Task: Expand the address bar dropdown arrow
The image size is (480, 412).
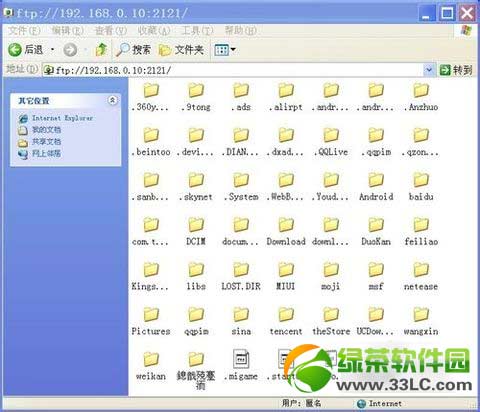Action: point(429,70)
